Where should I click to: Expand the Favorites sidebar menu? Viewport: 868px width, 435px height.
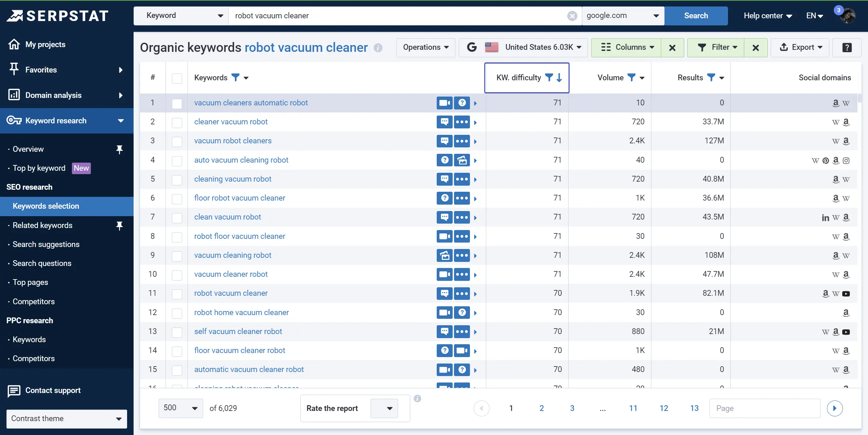(x=67, y=70)
